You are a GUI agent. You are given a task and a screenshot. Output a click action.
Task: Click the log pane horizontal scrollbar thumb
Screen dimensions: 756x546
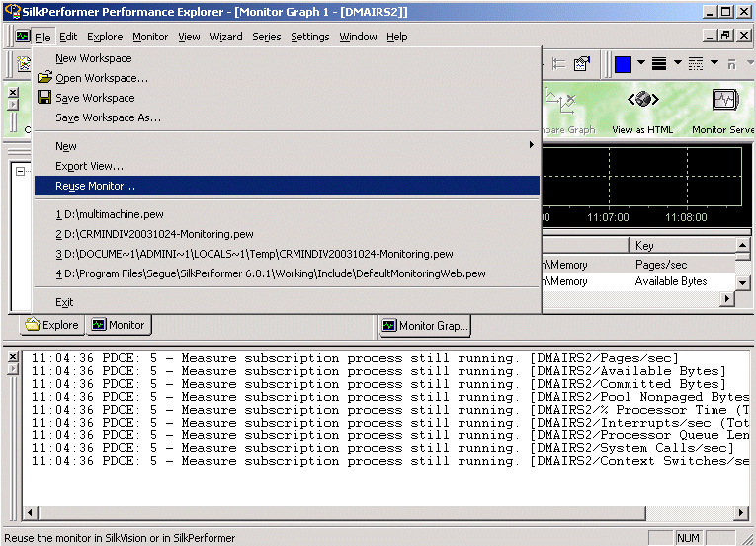coord(341,512)
